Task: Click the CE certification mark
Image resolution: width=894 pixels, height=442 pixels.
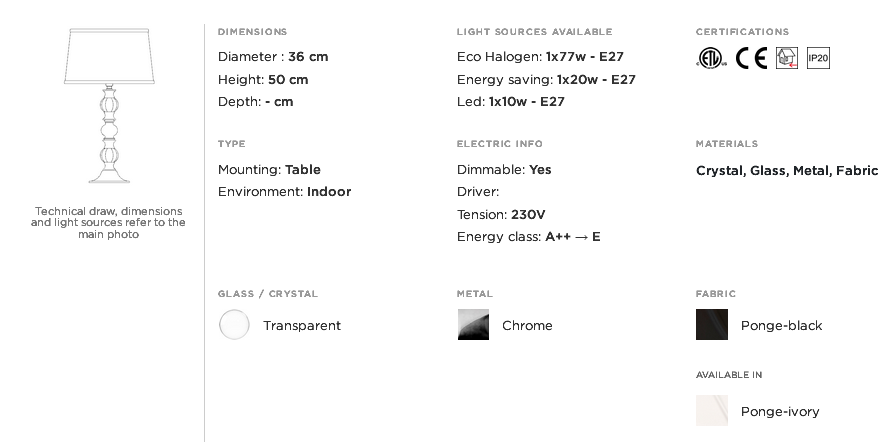Action: click(751, 58)
